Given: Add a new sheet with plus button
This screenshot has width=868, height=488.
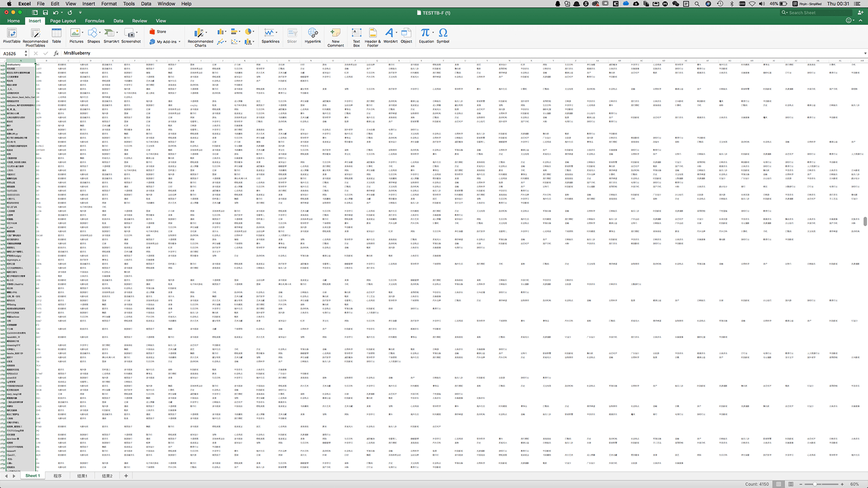Looking at the screenshot, I should tap(126, 476).
